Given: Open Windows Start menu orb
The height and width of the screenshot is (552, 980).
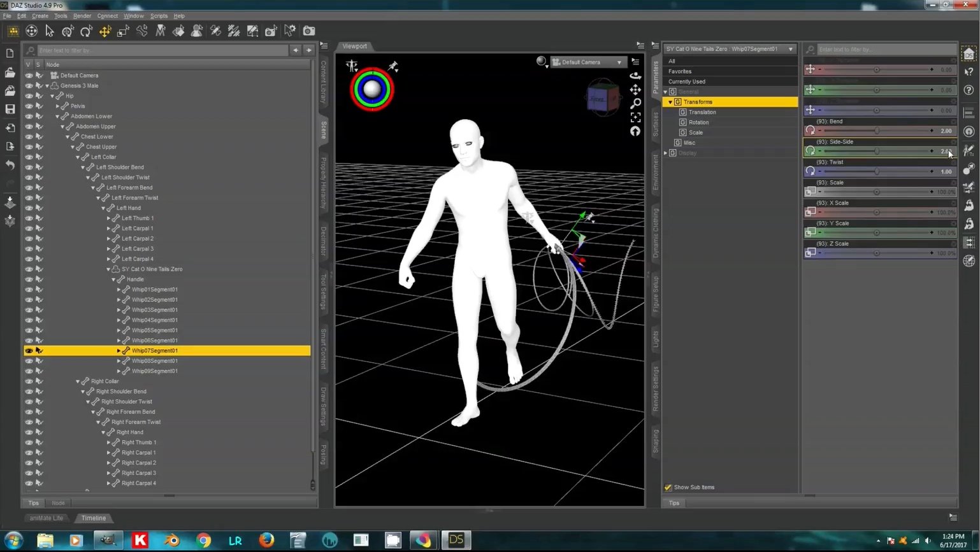Looking at the screenshot, I should tap(13, 541).
